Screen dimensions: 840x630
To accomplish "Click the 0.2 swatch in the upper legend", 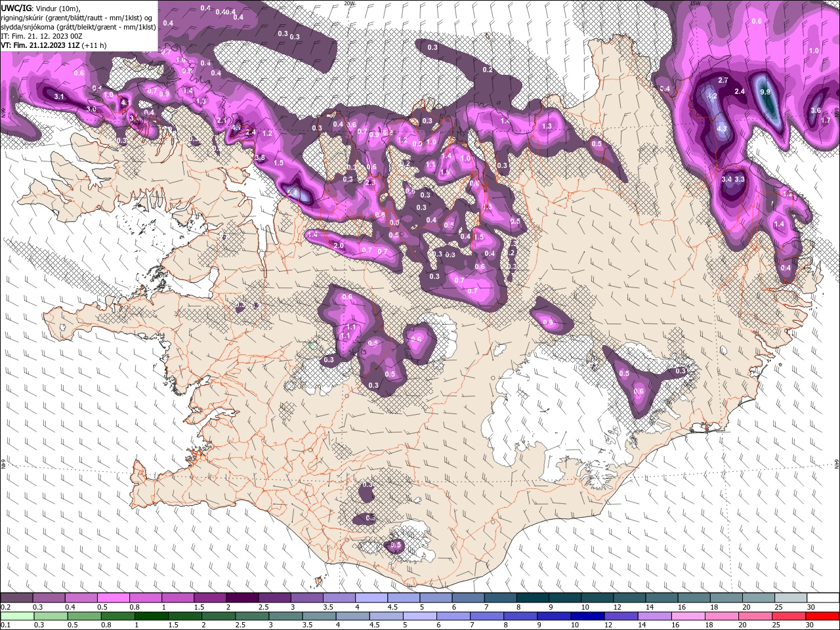I will tap(16, 598).
